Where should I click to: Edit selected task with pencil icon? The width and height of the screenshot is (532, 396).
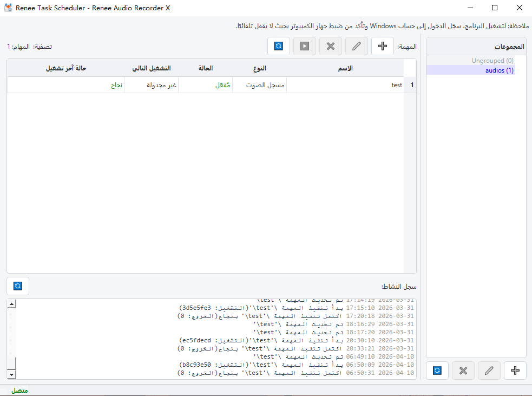pos(356,46)
